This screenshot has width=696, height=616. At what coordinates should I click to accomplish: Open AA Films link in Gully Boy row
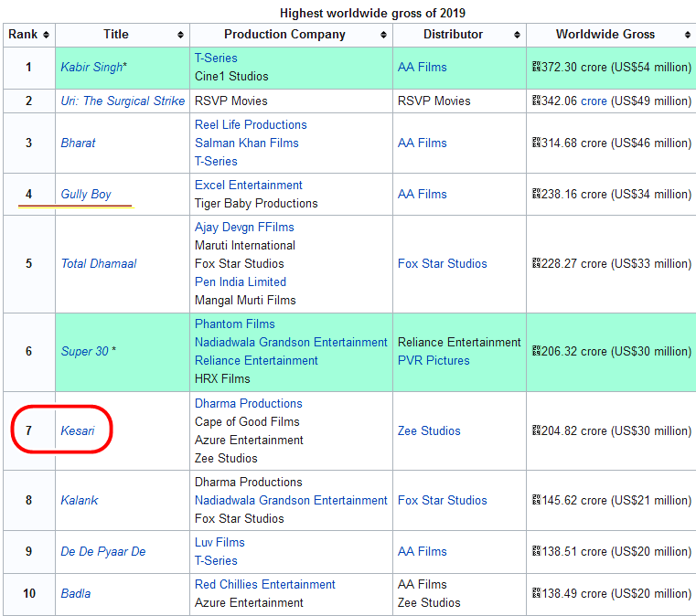[423, 194]
